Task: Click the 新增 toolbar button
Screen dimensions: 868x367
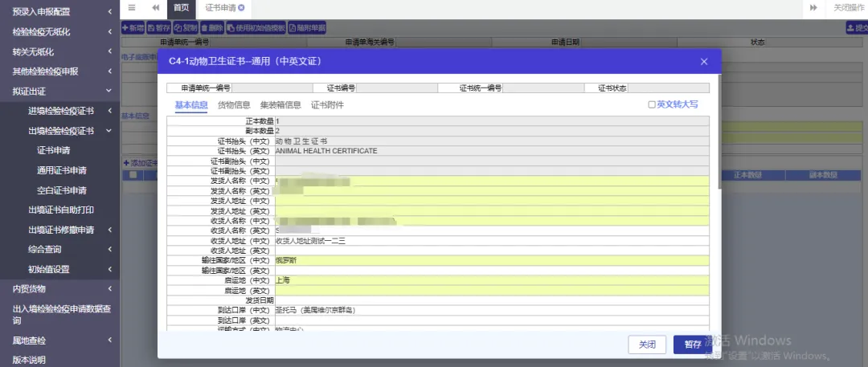Action: (133, 27)
